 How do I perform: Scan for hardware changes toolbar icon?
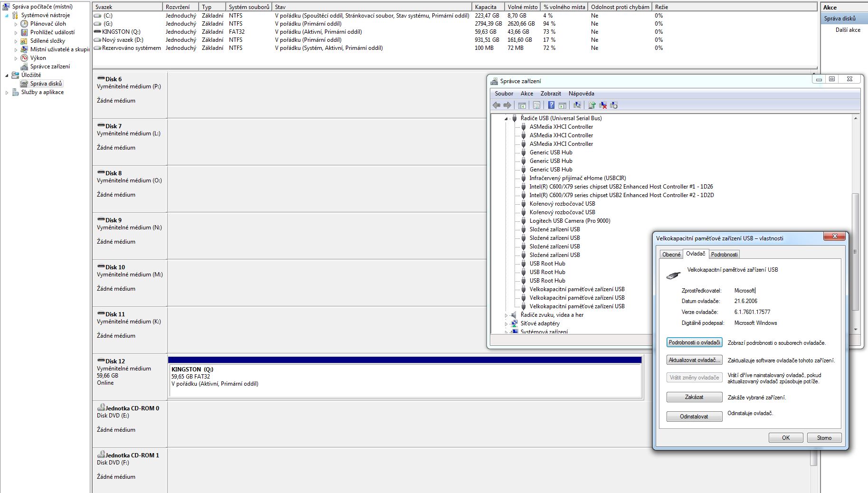click(x=577, y=105)
